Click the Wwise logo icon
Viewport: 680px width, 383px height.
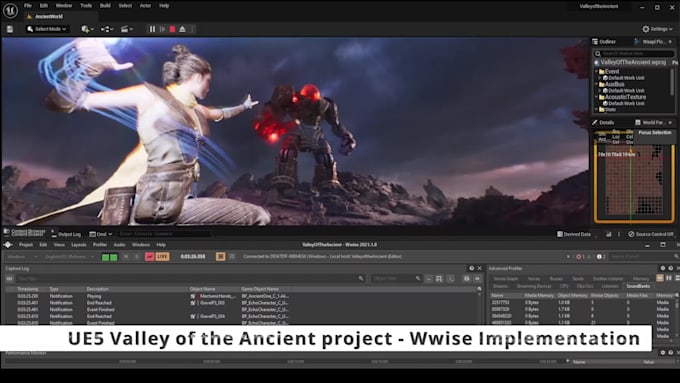pos(8,245)
